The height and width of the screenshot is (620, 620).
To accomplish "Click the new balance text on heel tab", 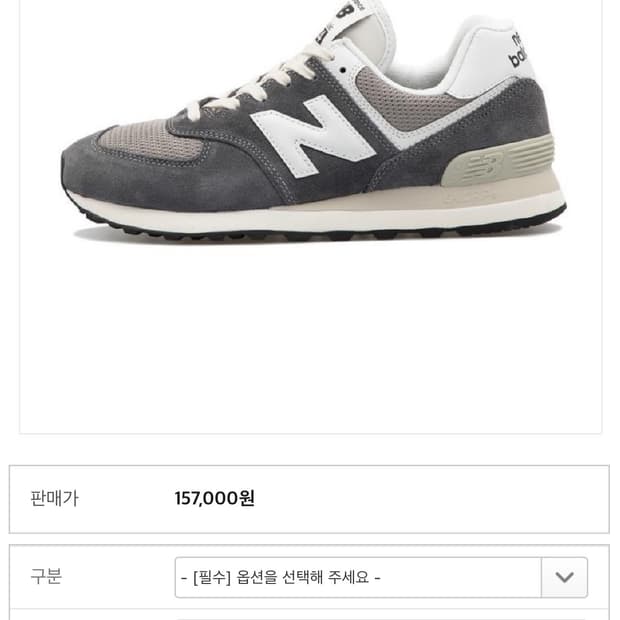I will (518, 50).
